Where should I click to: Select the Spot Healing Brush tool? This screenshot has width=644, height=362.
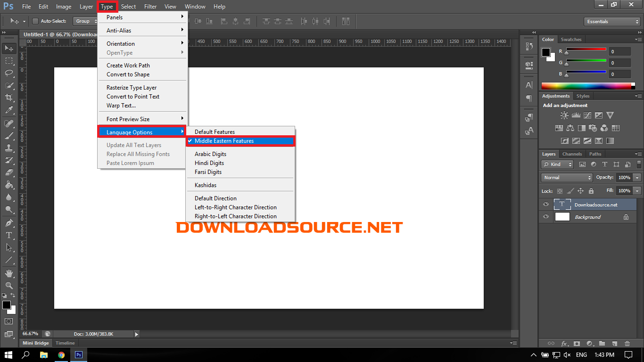[x=9, y=123]
